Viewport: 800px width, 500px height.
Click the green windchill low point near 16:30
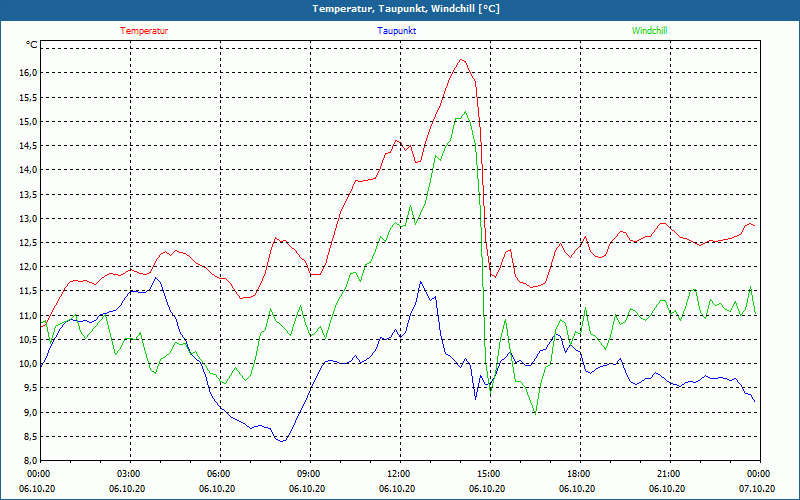click(x=535, y=414)
